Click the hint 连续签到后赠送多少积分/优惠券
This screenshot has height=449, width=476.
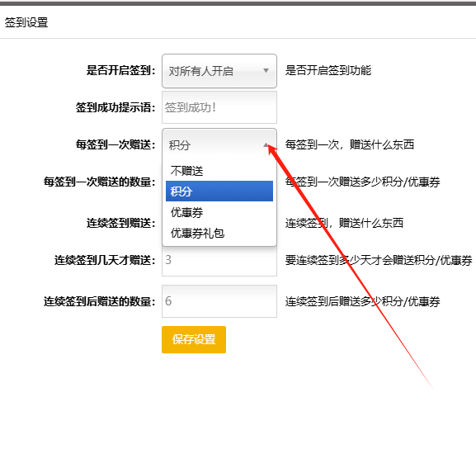pos(362,301)
